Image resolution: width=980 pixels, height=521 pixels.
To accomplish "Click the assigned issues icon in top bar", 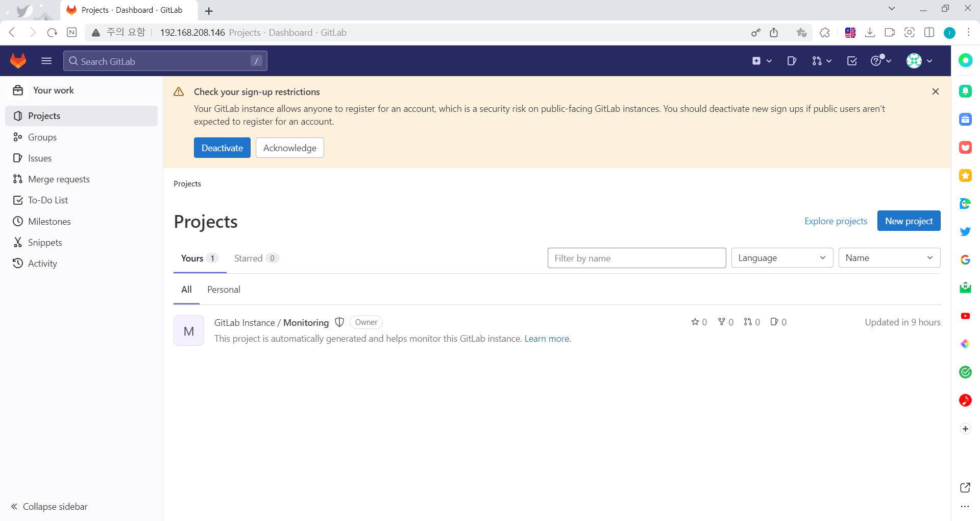I will (792, 60).
